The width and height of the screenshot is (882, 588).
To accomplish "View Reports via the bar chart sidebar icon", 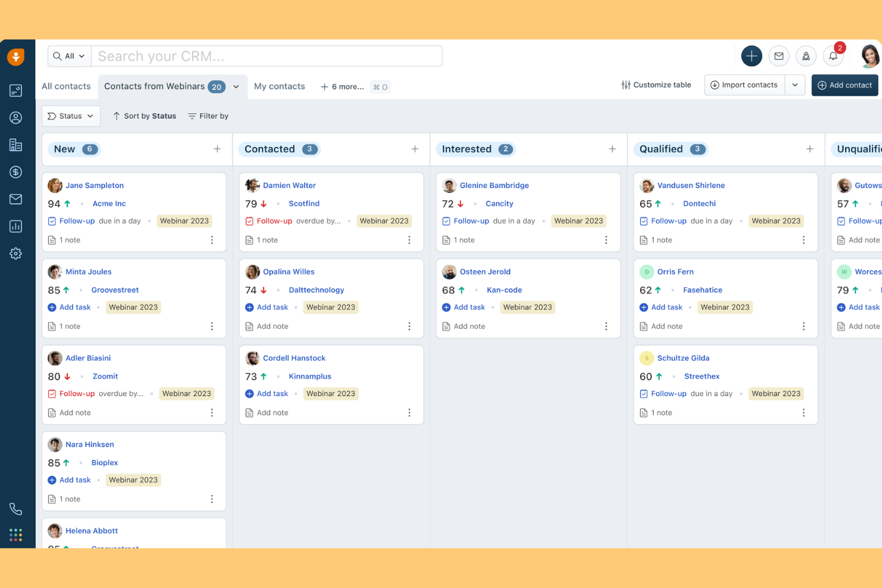I will tap(16, 226).
